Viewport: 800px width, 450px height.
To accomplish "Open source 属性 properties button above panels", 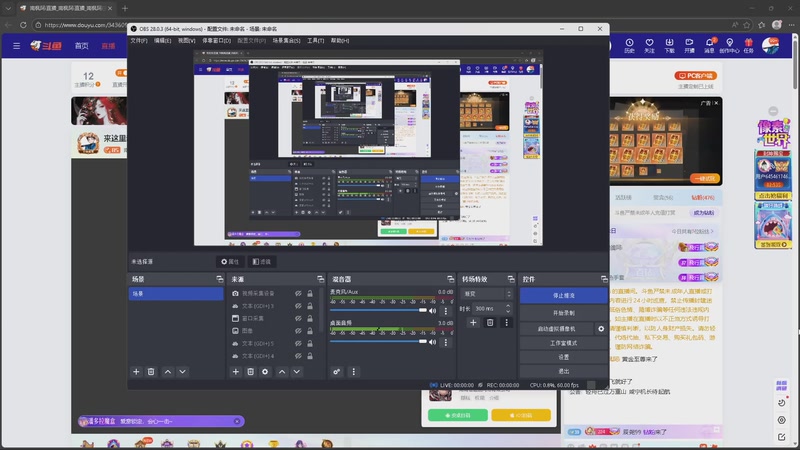I will pyautogui.click(x=230, y=262).
